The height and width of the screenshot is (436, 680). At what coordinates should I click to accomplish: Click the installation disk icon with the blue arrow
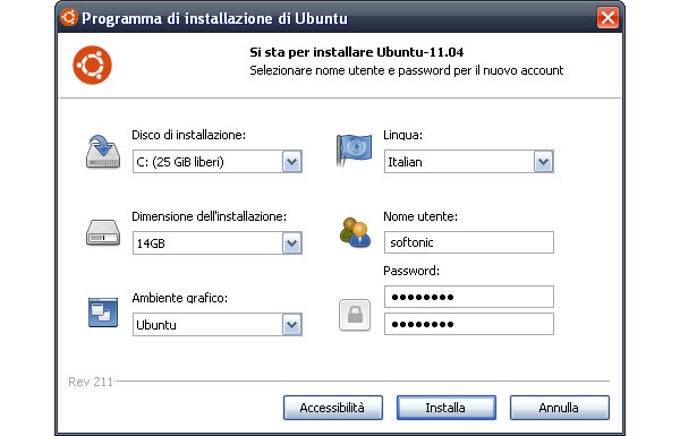click(103, 152)
